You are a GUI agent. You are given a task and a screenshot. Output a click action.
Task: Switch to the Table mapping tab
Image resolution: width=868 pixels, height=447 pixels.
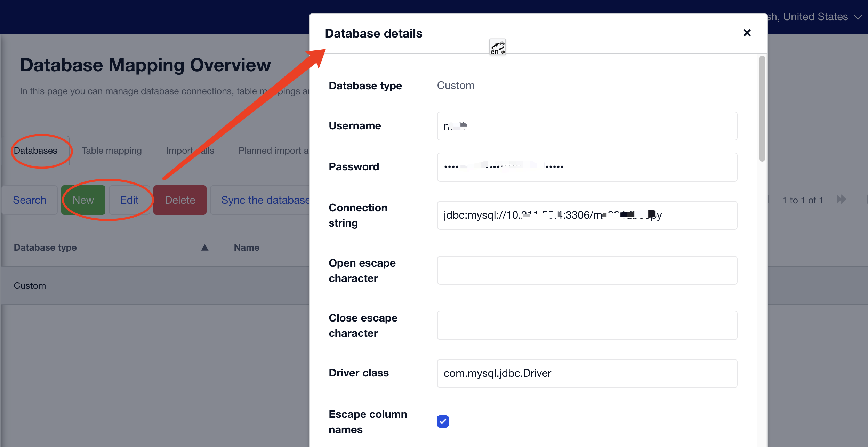click(x=111, y=150)
